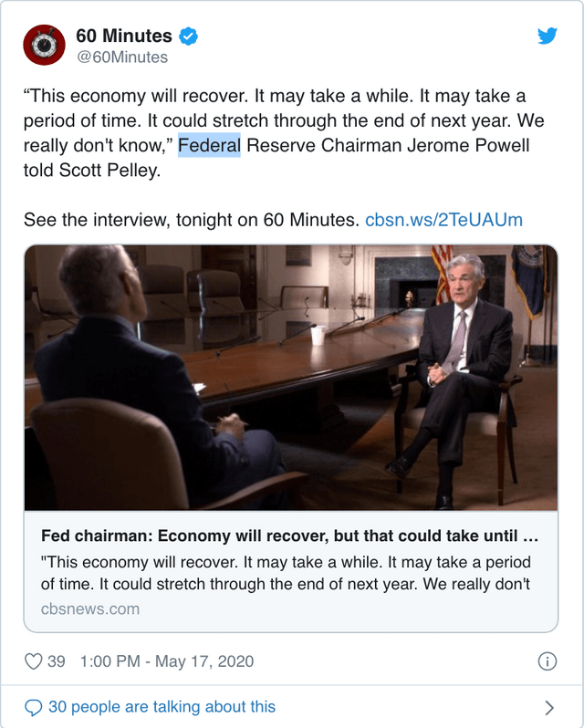Viewport: 584px width, 728px height.
Task: Click the blue verified badge
Action: coord(188,36)
